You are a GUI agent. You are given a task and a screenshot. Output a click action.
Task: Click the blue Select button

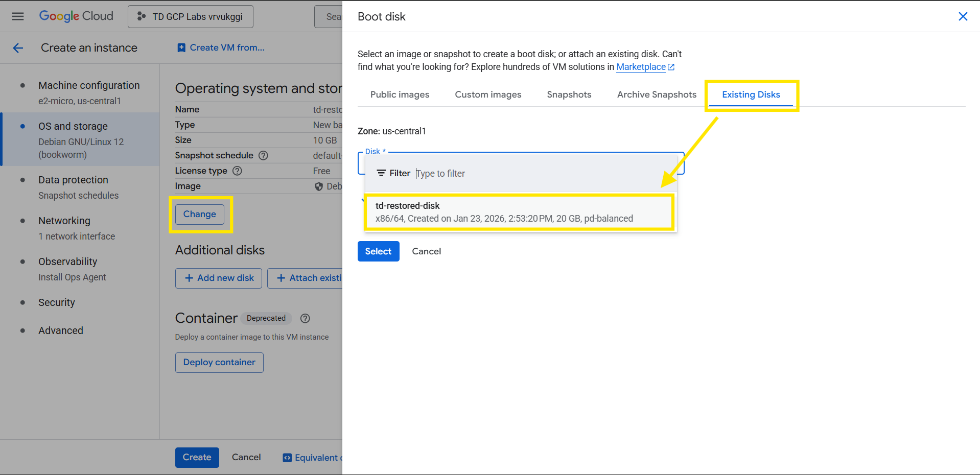(x=378, y=251)
